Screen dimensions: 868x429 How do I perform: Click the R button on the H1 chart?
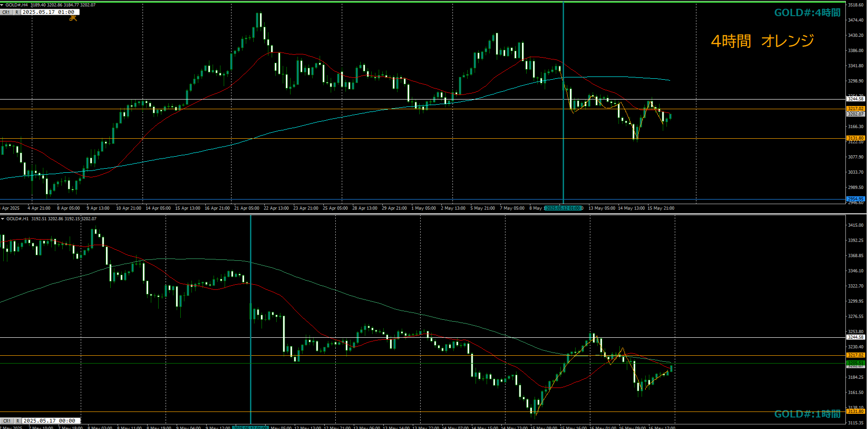click(18, 421)
